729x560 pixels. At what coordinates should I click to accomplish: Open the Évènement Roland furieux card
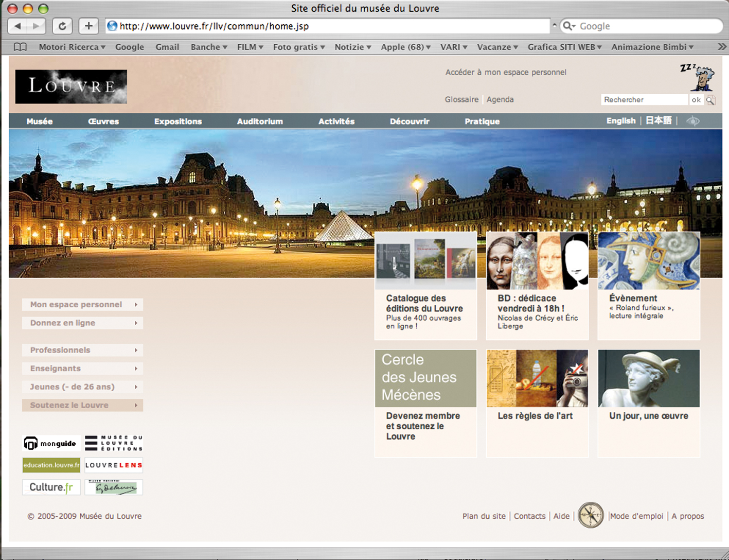tap(649, 286)
